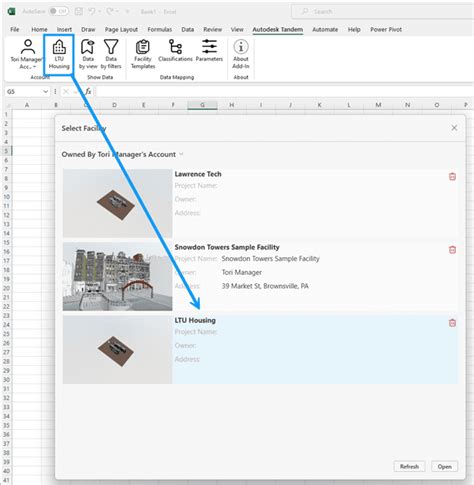Close the Select Facility dialog
Viewport: 474px width, 485px height.
[454, 128]
